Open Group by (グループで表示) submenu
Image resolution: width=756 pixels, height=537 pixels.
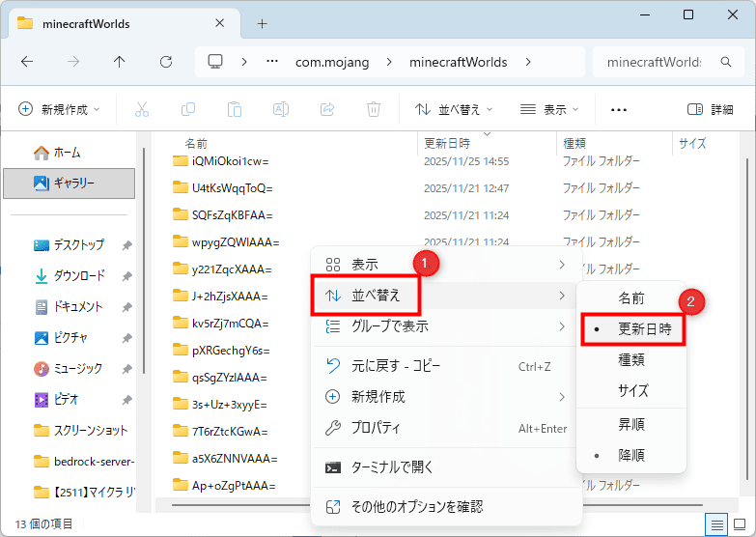[x=446, y=326]
